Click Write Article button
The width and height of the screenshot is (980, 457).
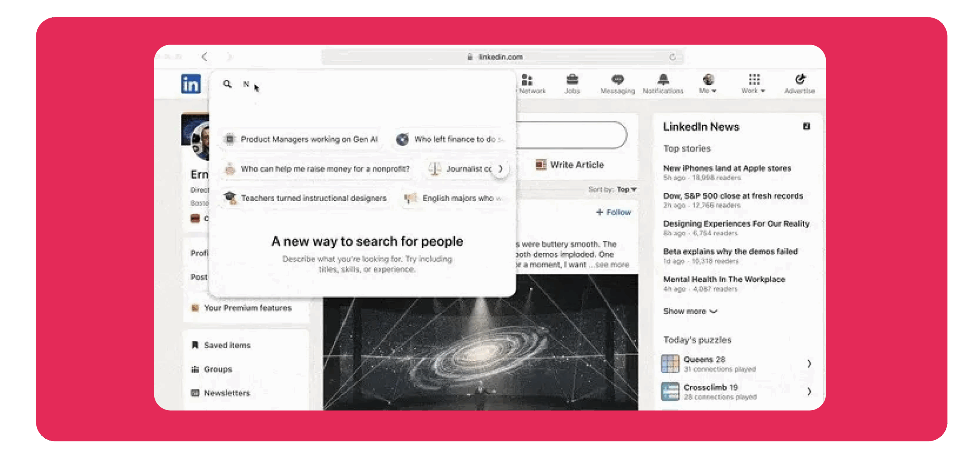pos(570,165)
